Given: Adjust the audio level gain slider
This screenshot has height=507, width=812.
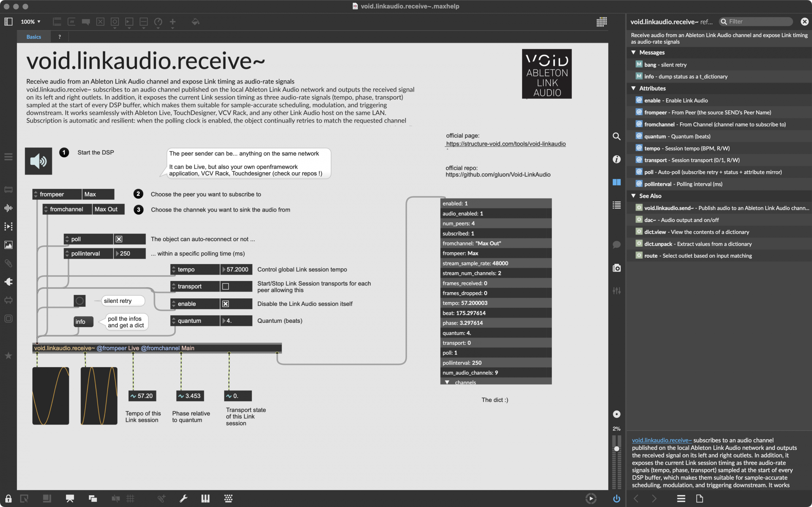Looking at the screenshot, I should tap(617, 449).
